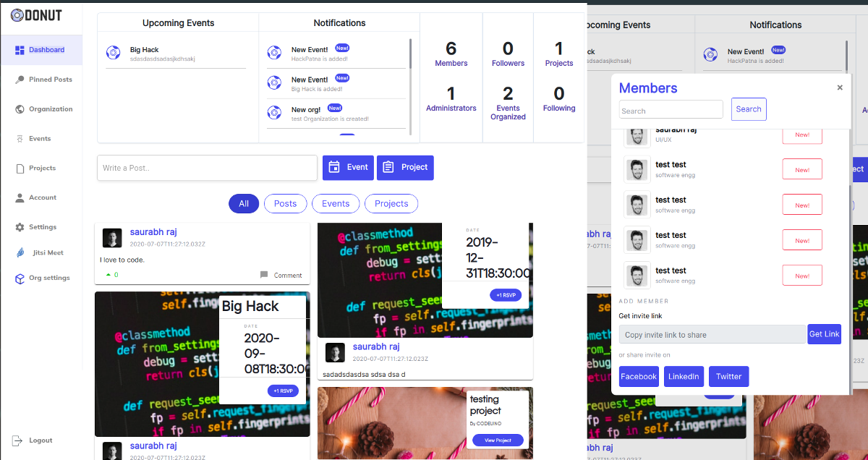RSVP to the 2019-12-31 event card
Image resolution: width=868 pixels, height=460 pixels.
click(506, 295)
